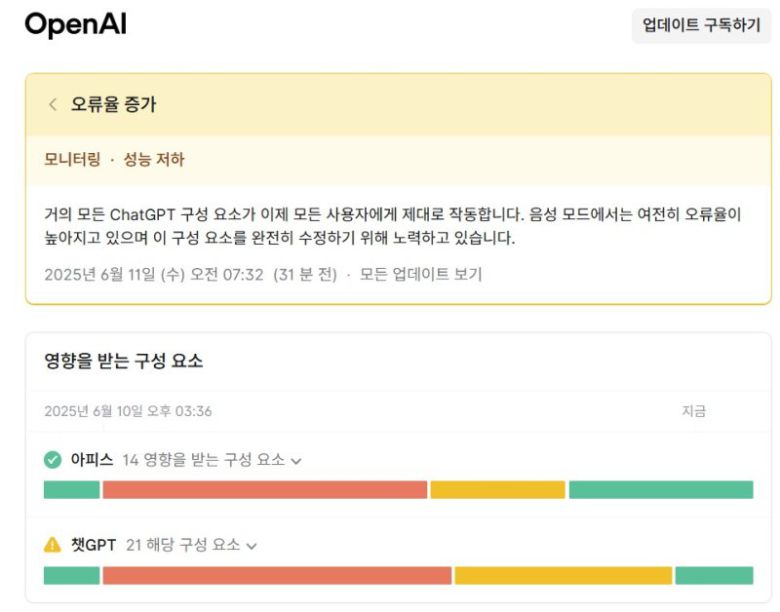Click the first green segment of 챗GPT bar
Screen dimensions: 780x612
[72, 576]
